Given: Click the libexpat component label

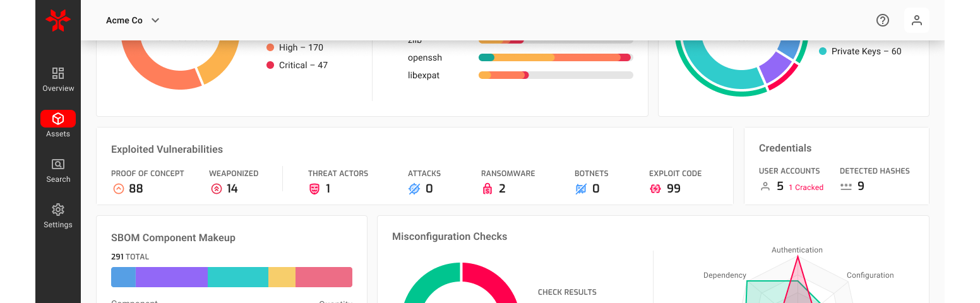Looking at the screenshot, I should (424, 75).
